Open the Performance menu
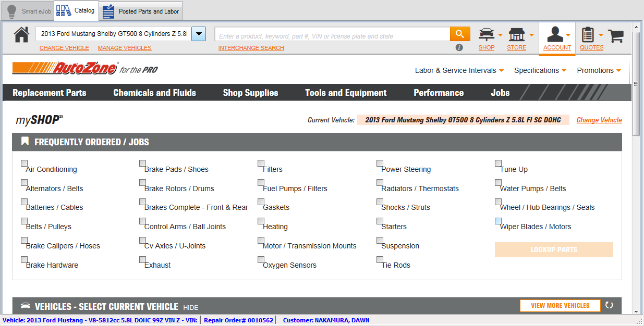 coord(439,92)
